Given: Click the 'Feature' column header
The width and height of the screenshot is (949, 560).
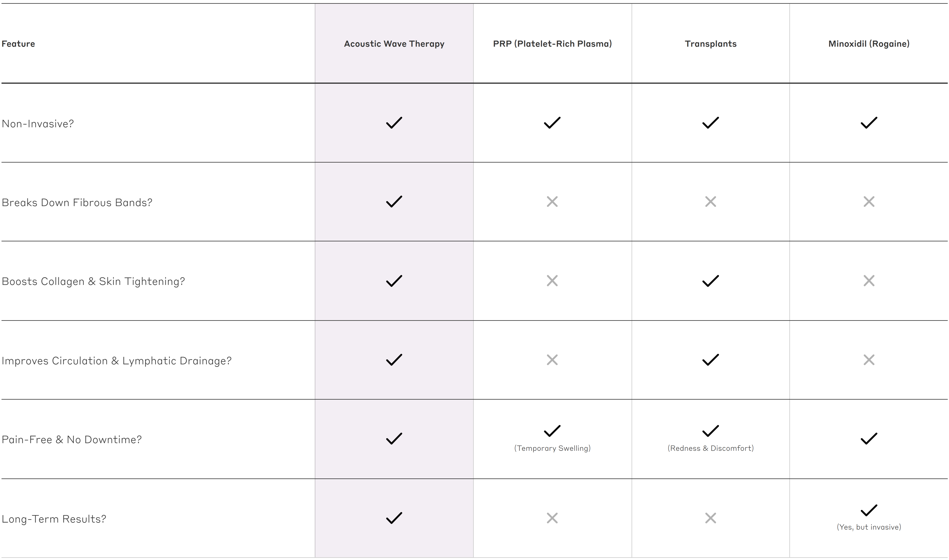Looking at the screenshot, I should [x=18, y=44].
